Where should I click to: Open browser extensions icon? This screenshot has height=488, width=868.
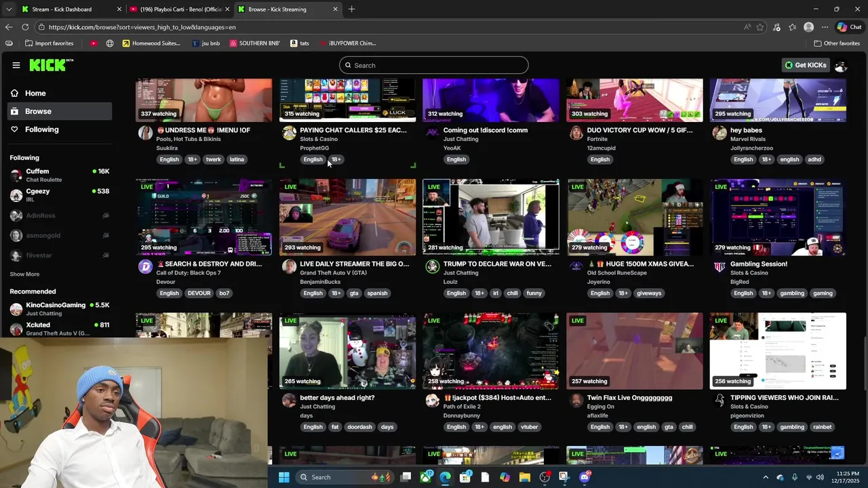(776, 27)
